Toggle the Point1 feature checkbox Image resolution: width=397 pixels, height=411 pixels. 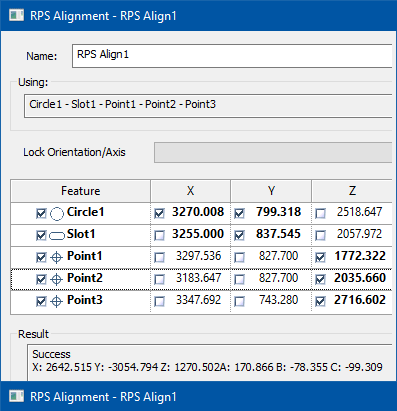tap(41, 257)
